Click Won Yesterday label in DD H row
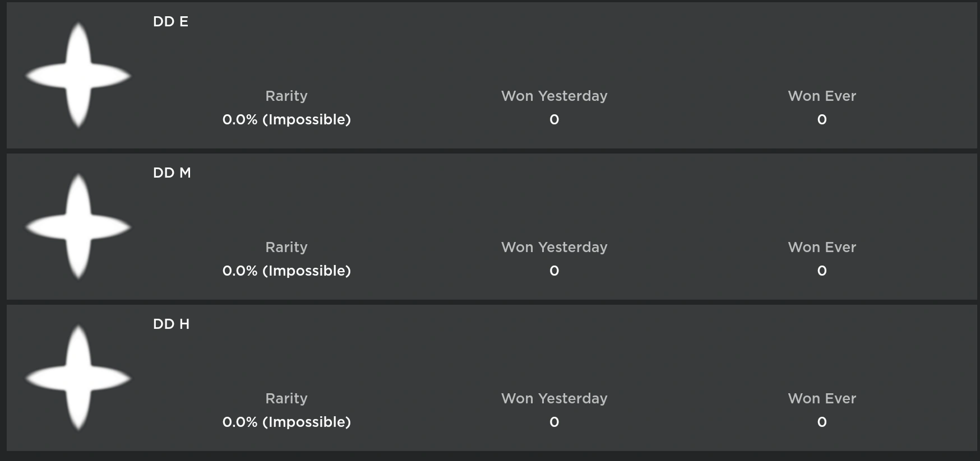The image size is (980, 461). pos(554,398)
